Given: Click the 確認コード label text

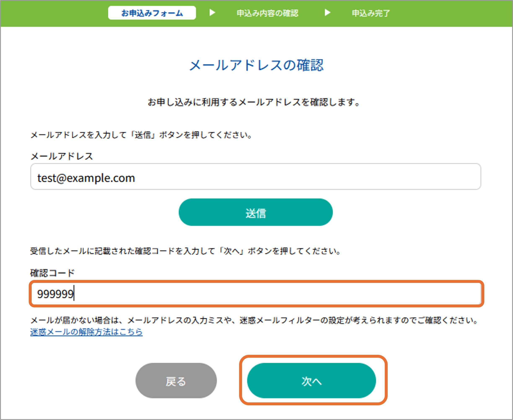Looking at the screenshot, I should point(52,273).
